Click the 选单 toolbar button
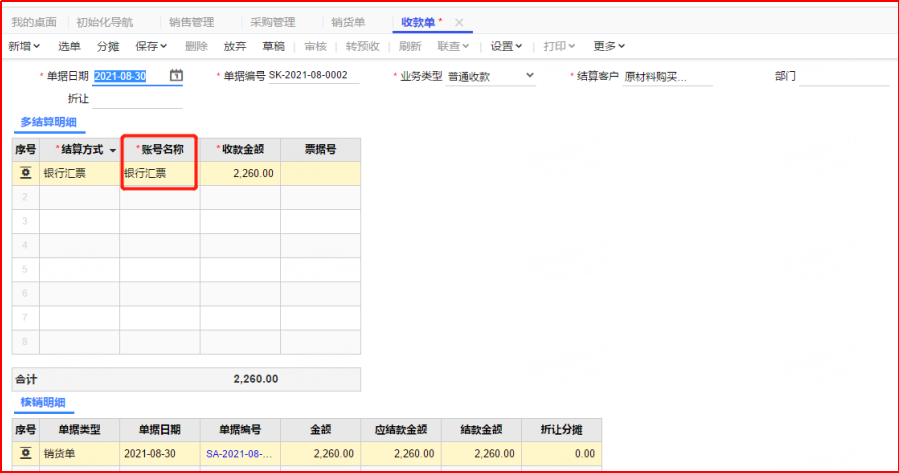The height and width of the screenshot is (473, 899). pos(69,46)
